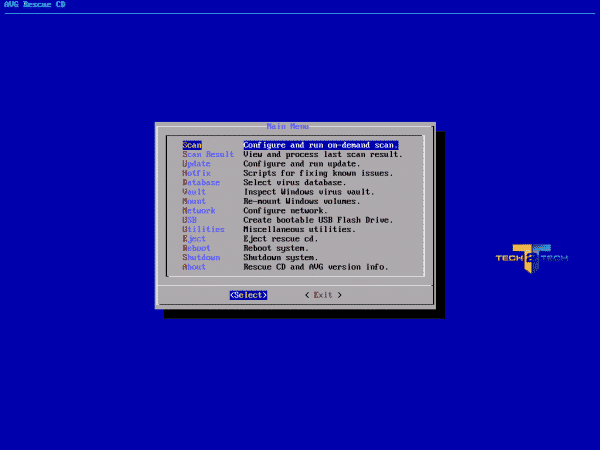Click the Exit button

pos(323,295)
